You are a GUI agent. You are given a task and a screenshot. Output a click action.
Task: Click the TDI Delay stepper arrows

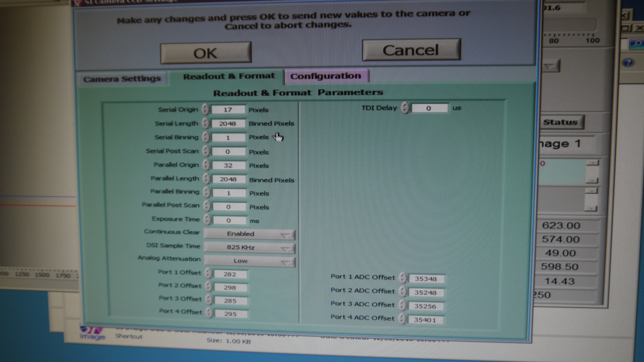point(405,108)
